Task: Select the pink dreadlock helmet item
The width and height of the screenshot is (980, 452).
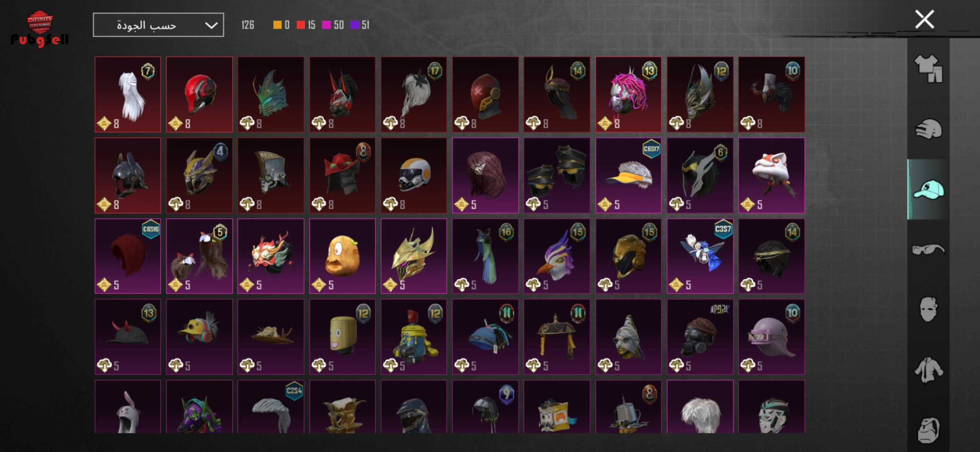Action: click(629, 95)
